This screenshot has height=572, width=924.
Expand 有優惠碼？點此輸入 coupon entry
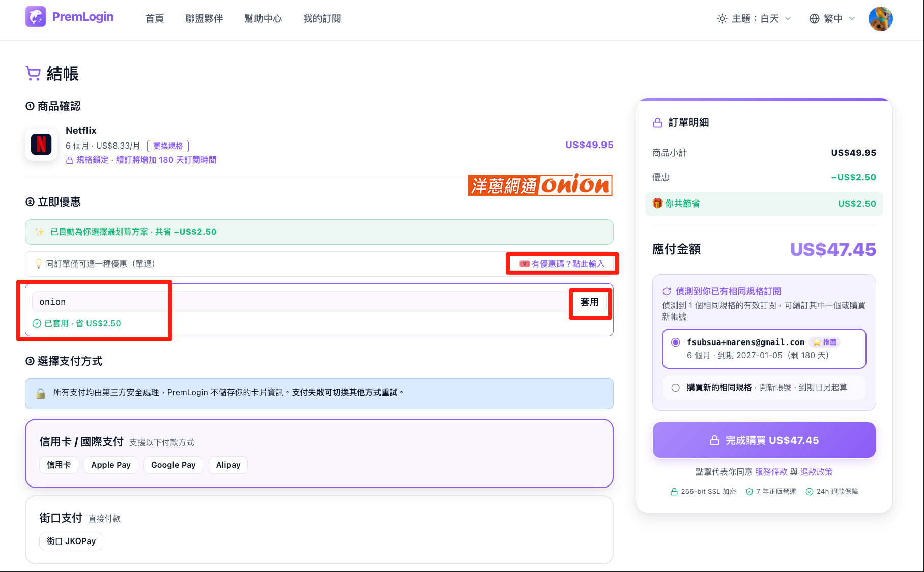pyautogui.click(x=562, y=264)
